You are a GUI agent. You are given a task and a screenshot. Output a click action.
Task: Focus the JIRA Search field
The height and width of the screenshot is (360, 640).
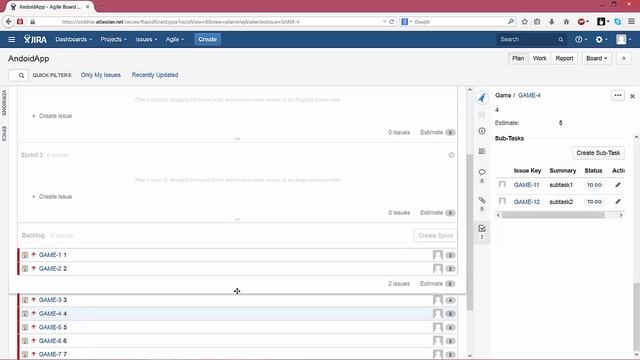coord(531,40)
